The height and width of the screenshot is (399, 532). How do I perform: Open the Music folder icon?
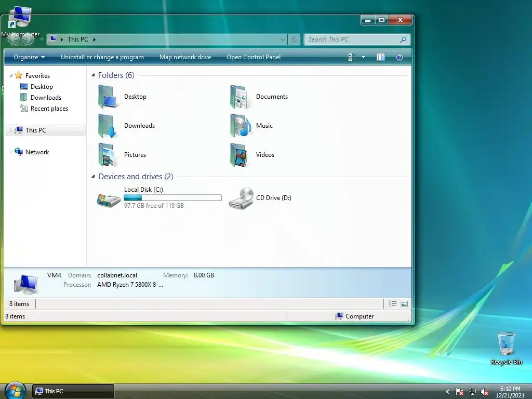(240, 126)
